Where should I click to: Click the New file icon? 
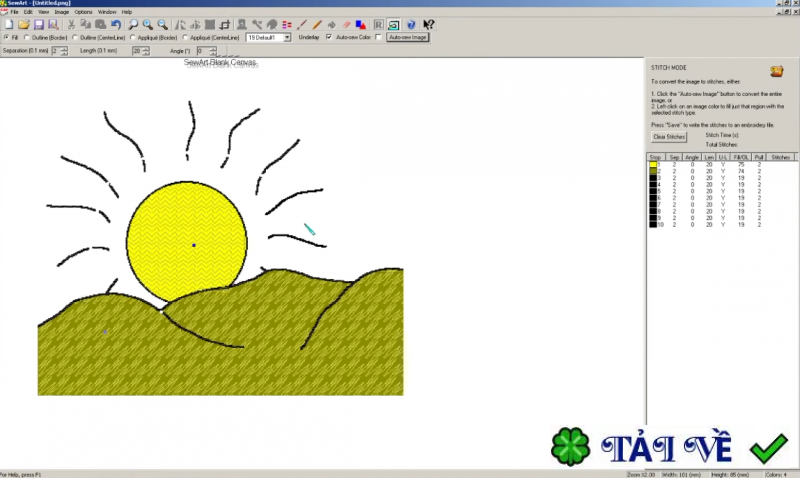click(8, 23)
